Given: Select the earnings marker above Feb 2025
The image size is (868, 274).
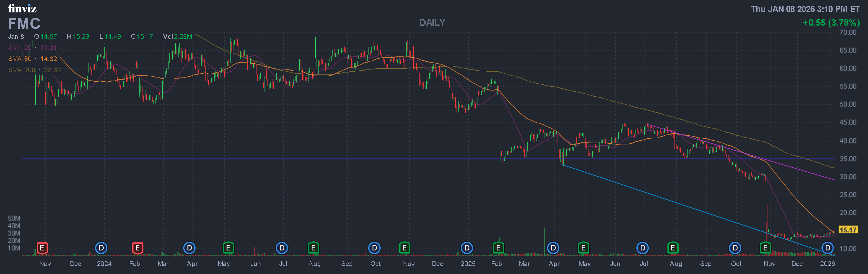Looking at the screenshot, I should pyautogui.click(x=498, y=248).
